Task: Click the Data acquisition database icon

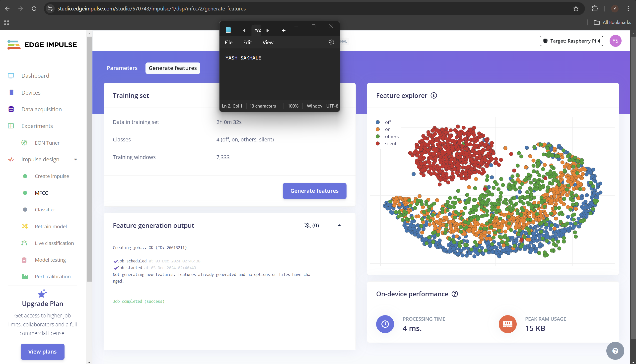Action: tap(11, 109)
